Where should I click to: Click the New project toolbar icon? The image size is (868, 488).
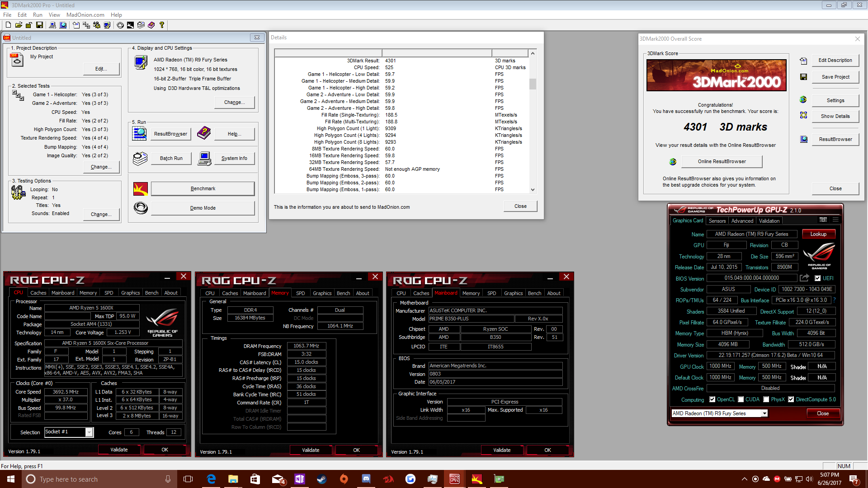pos(8,25)
